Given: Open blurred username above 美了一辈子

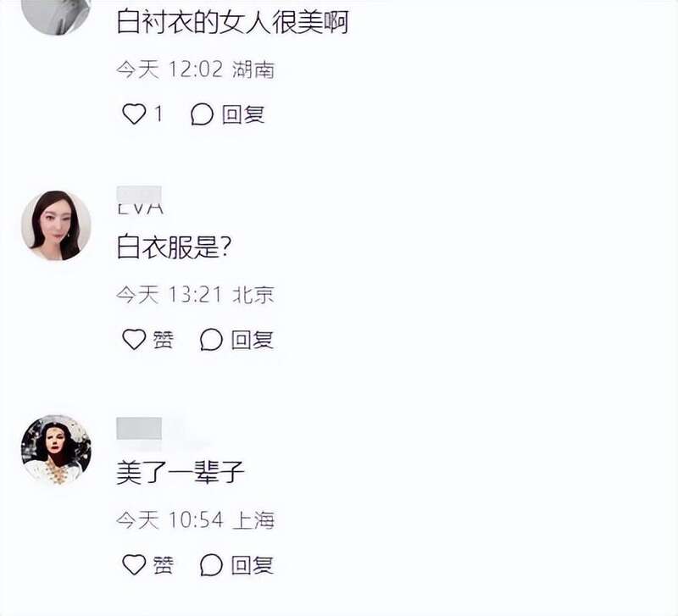Looking at the screenshot, I should coord(139,429).
